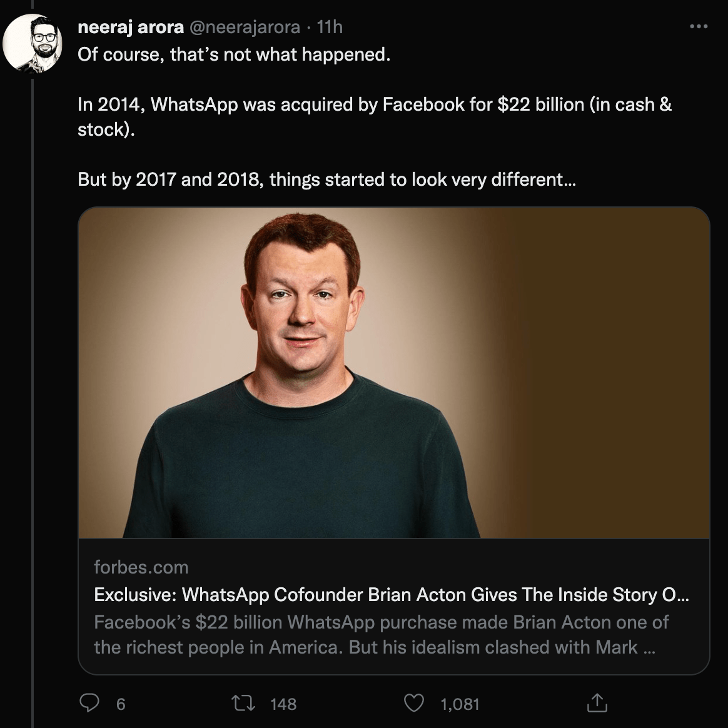The height and width of the screenshot is (728, 728).
Task: Click the 'Of course, that's not what happened' line
Action: pyautogui.click(x=234, y=55)
